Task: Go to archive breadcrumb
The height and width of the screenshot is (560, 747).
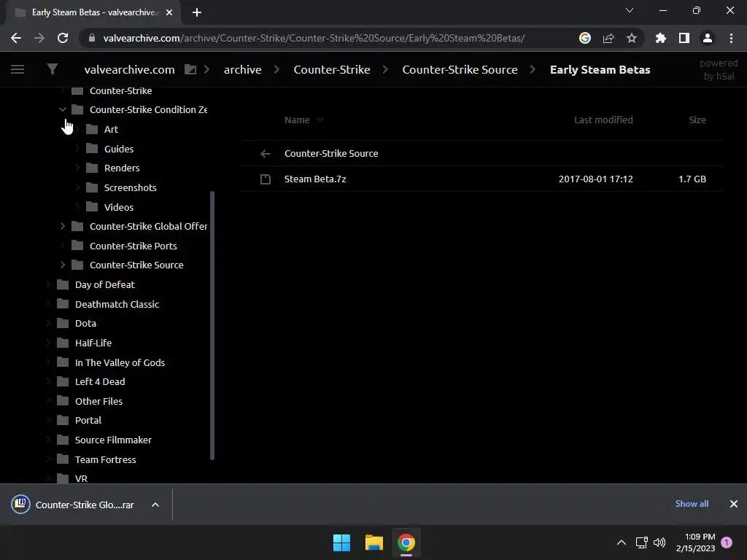Action: [x=242, y=69]
